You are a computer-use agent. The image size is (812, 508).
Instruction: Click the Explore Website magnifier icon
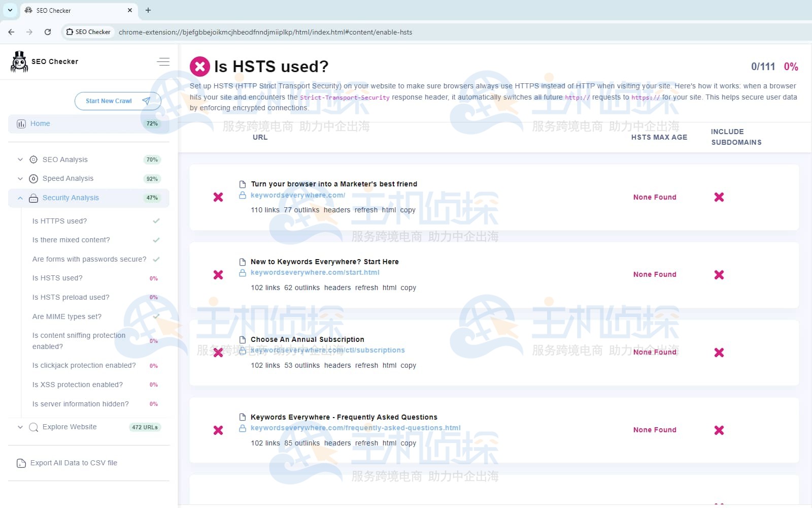33,427
